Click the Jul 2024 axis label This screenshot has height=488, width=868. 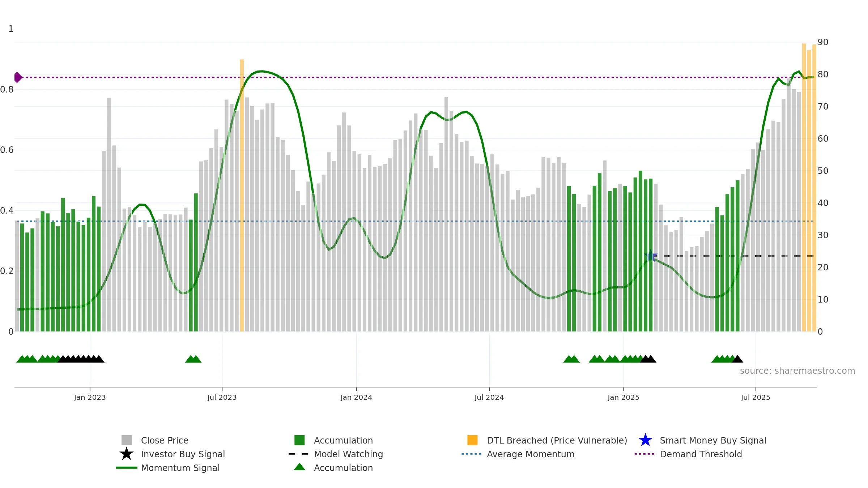coord(489,398)
